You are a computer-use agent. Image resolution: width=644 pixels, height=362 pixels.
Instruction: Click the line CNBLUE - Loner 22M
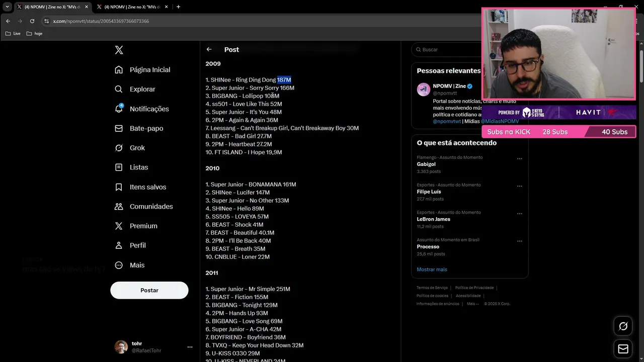point(237,257)
